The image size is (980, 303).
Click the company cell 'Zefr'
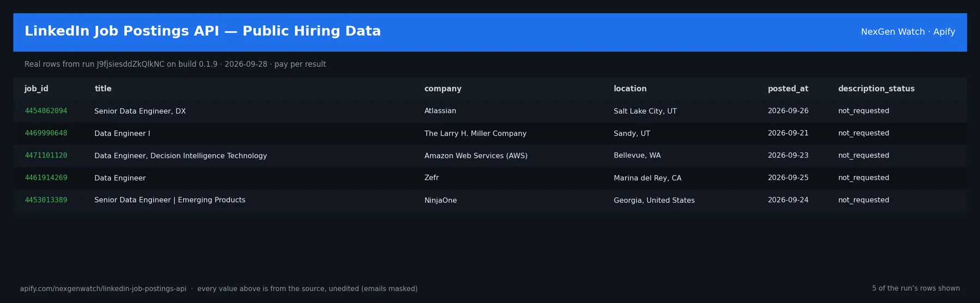(x=431, y=178)
